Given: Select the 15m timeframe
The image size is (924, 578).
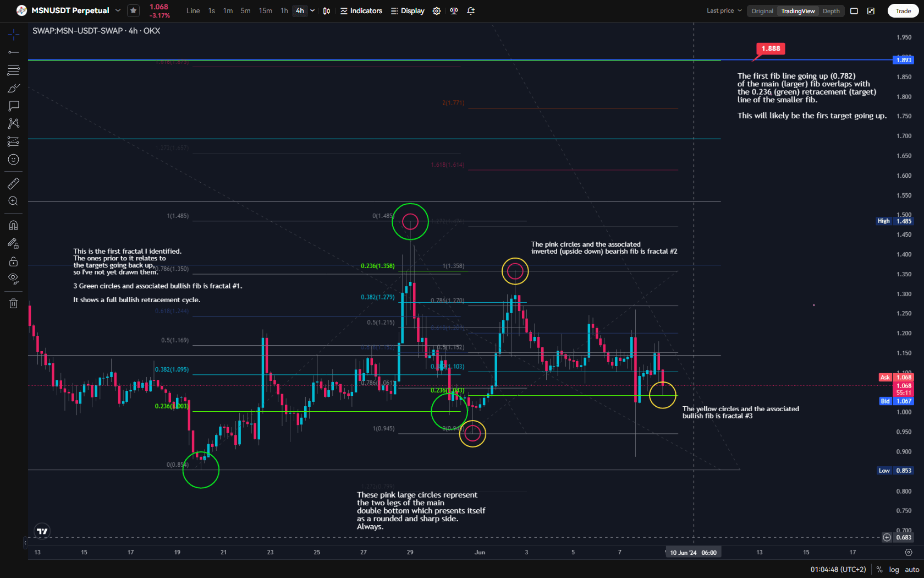Looking at the screenshot, I should click(265, 11).
